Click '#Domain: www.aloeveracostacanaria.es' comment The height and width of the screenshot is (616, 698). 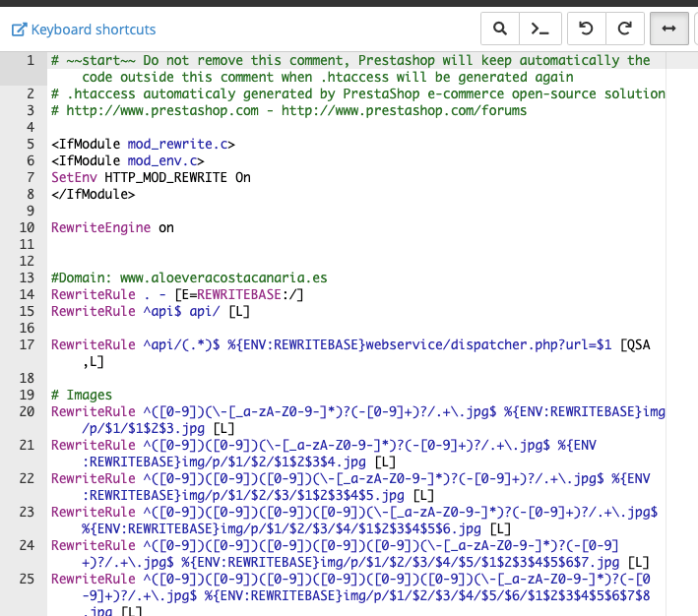tap(189, 277)
